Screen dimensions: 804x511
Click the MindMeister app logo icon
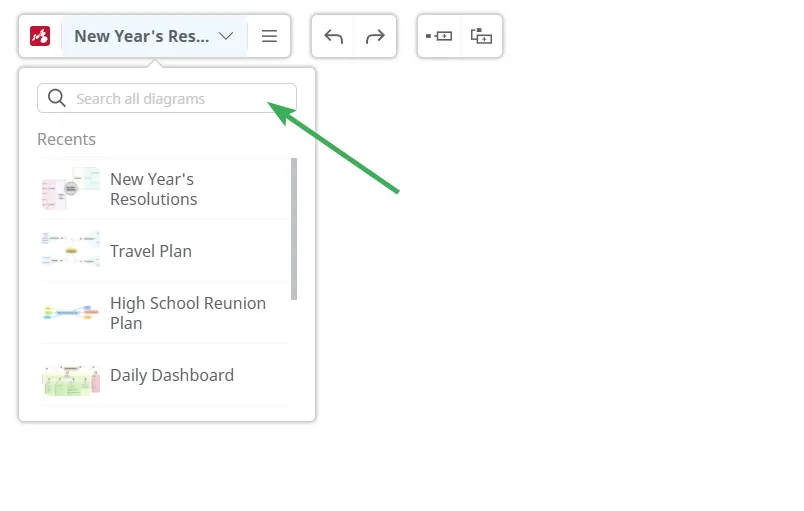(40, 36)
